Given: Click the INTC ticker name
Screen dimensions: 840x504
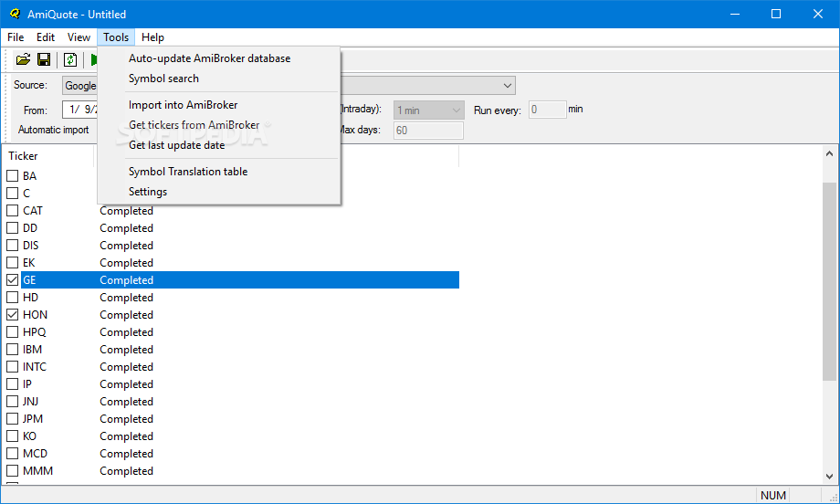Looking at the screenshot, I should click(35, 366).
